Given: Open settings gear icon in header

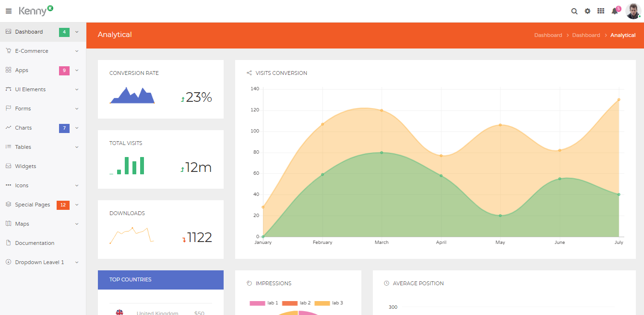Looking at the screenshot, I should click(x=587, y=11).
